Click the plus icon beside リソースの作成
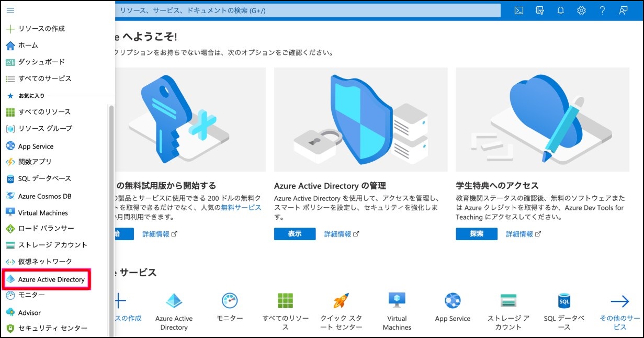The width and height of the screenshot is (644, 338). click(10, 29)
